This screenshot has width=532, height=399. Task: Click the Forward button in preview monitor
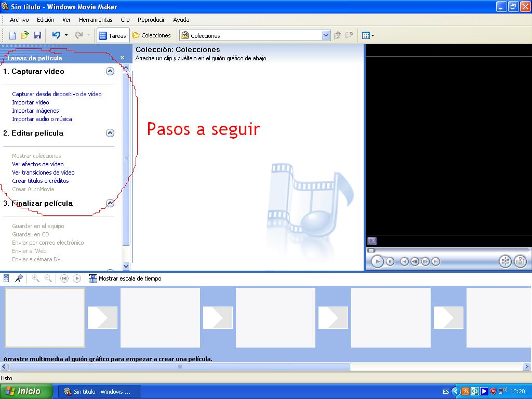[436, 262]
